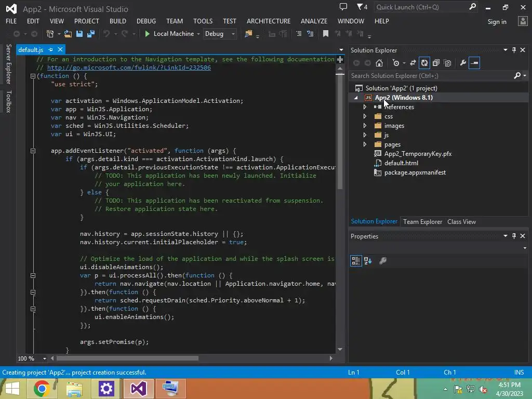The image size is (532, 399).
Task: Pin the Properties panel
Action: click(x=514, y=236)
